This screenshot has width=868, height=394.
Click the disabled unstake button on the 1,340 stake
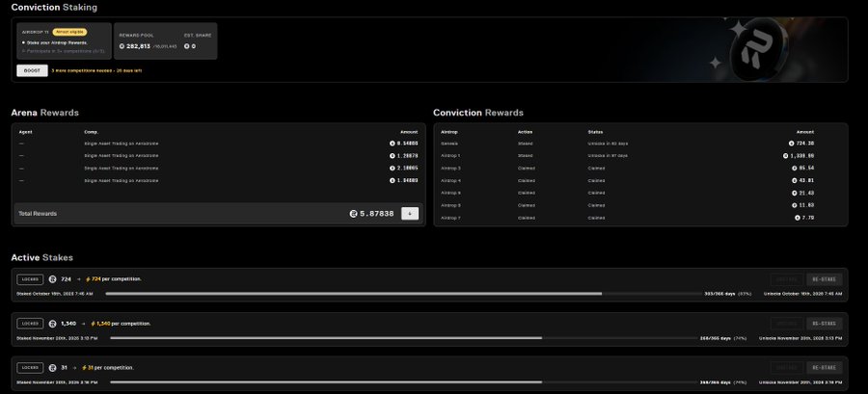tap(787, 324)
